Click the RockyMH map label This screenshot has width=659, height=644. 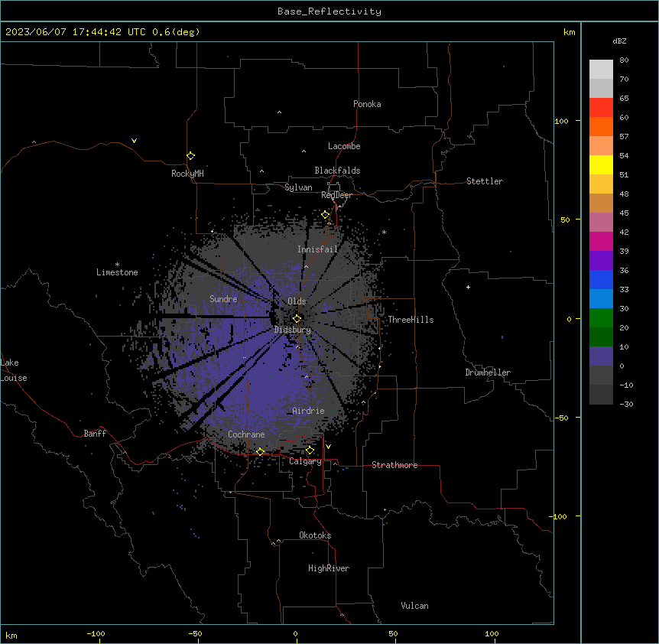pos(187,174)
